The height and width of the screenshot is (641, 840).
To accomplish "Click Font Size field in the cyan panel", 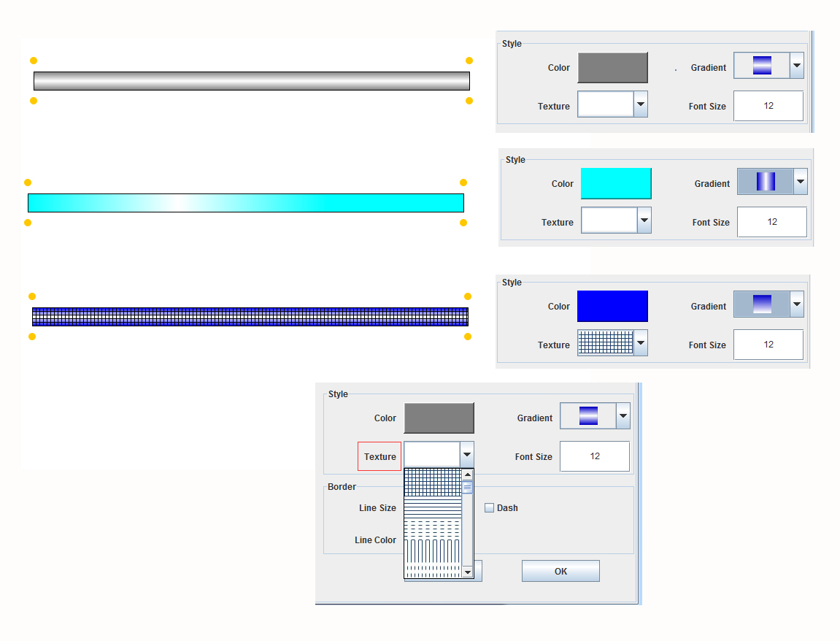I will [772, 222].
